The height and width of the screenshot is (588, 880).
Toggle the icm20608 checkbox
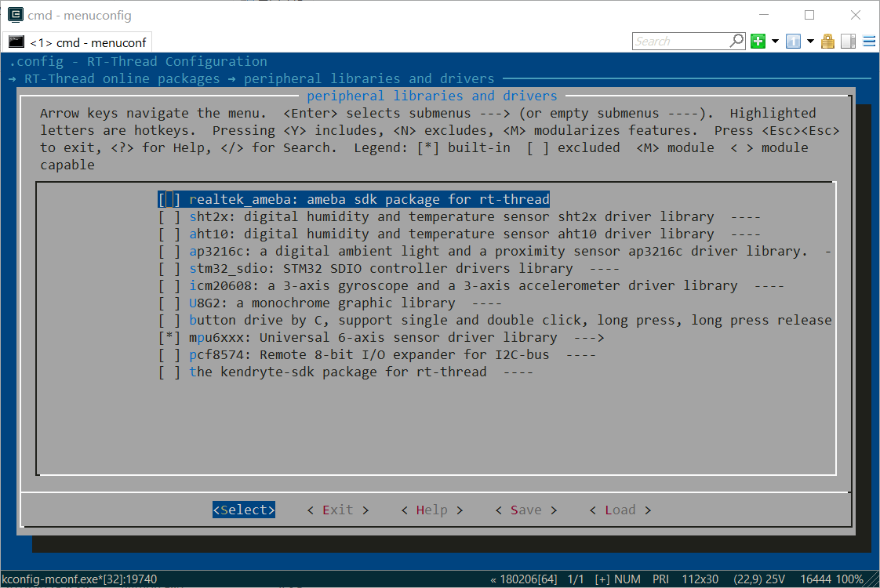pyautogui.click(x=169, y=285)
